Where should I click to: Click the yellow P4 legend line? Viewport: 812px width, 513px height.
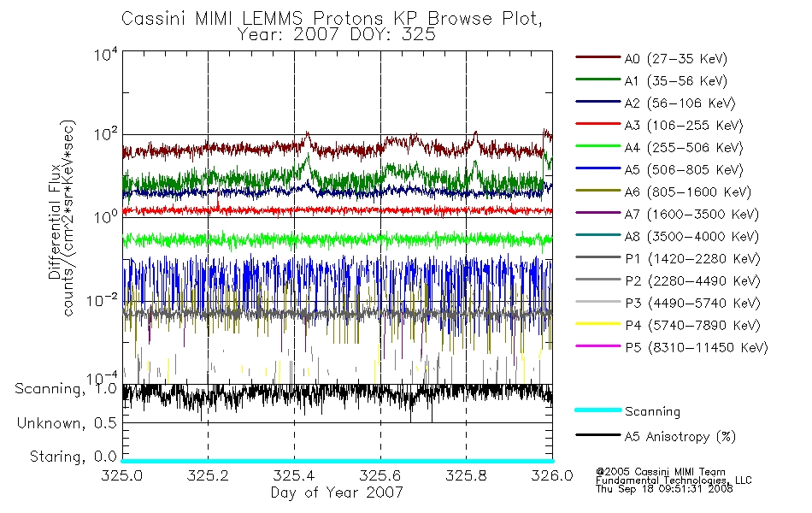tap(598, 324)
